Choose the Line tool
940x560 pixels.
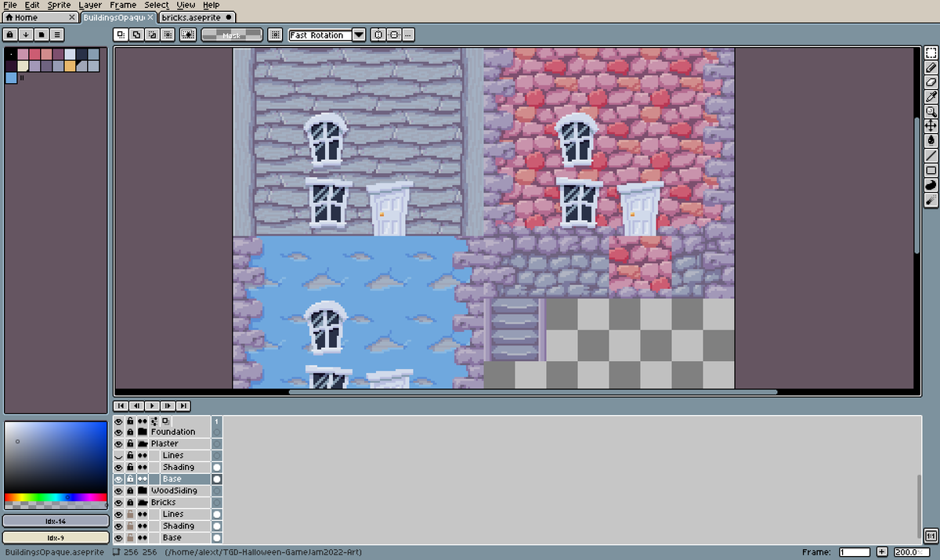pyautogui.click(x=931, y=156)
